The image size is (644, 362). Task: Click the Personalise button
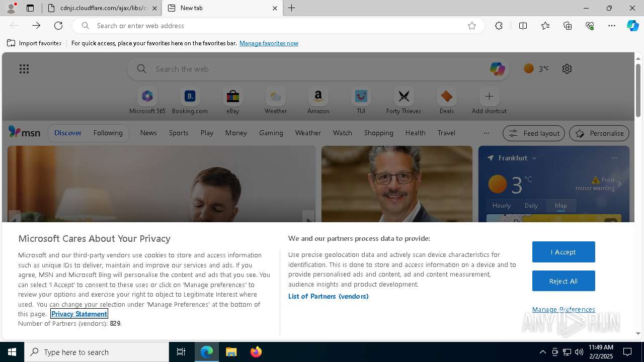599,133
